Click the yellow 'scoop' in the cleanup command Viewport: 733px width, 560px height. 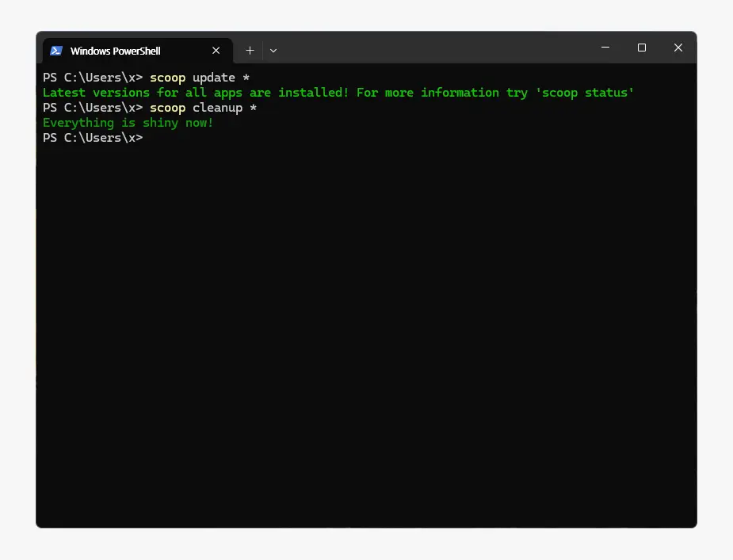pos(167,108)
